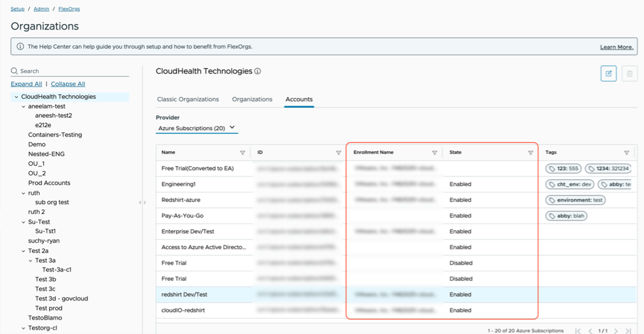The image size is (644, 334).
Task: Select the cloudIO-redshirt subscription row
Action: tap(396, 310)
